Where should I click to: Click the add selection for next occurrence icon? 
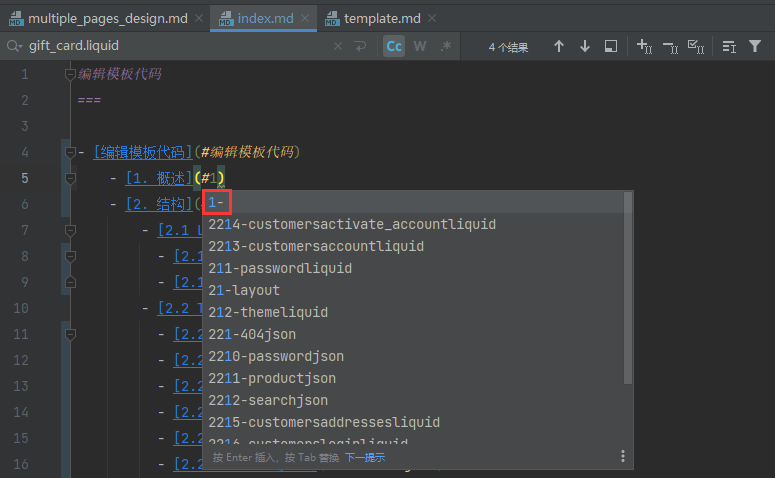tap(644, 47)
